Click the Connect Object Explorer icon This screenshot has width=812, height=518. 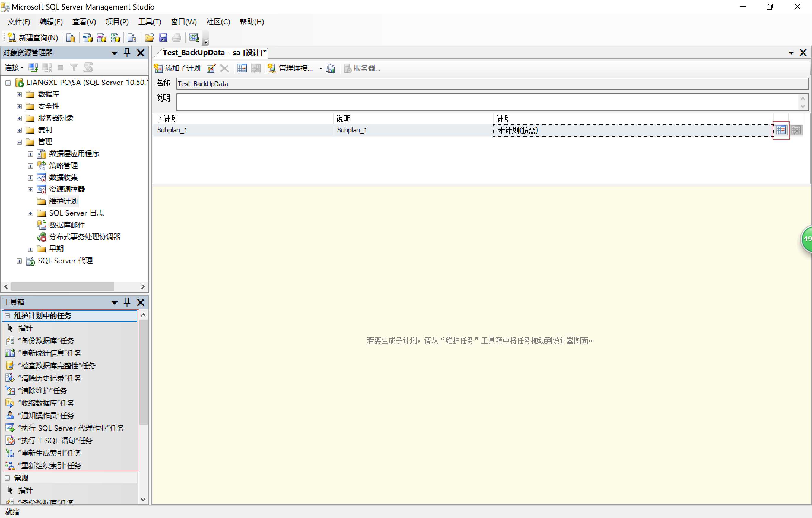click(33, 67)
